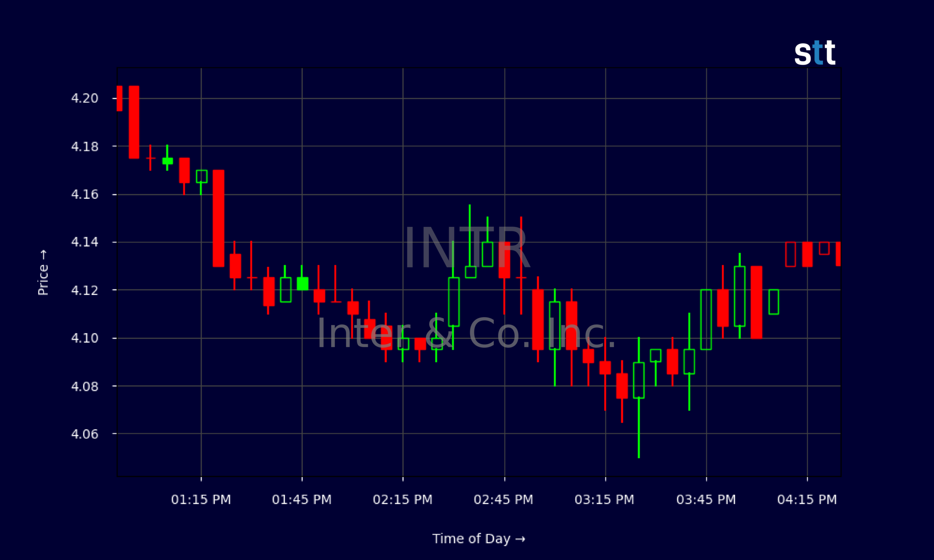Click the 03:15 PM time label

click(605, 499)
